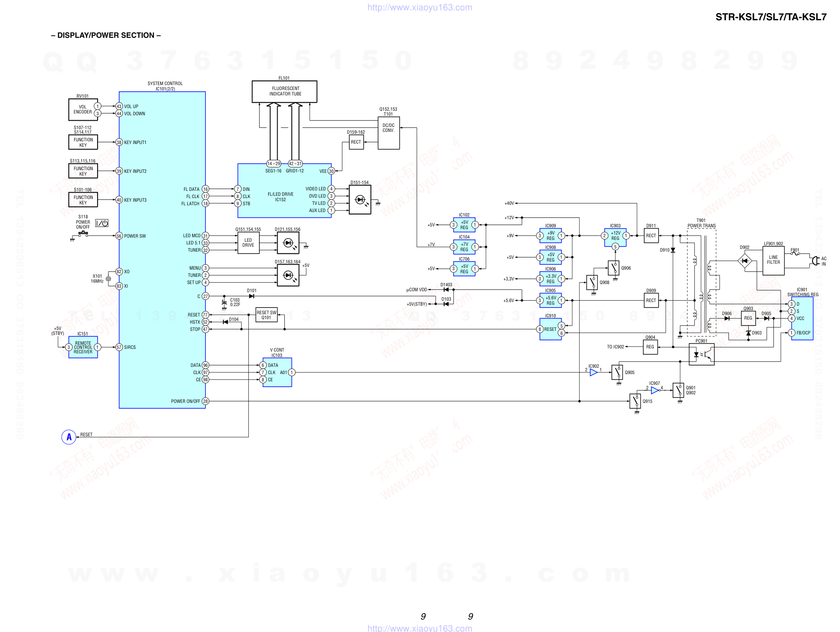Click the D103 diode symbol

446,304
